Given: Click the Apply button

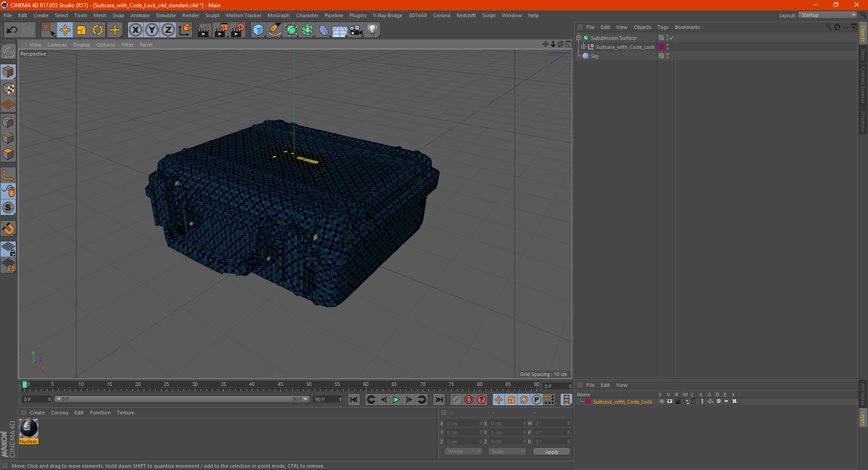Looking at the screenshot, I should pyautogui.click(x=552, y=452).
